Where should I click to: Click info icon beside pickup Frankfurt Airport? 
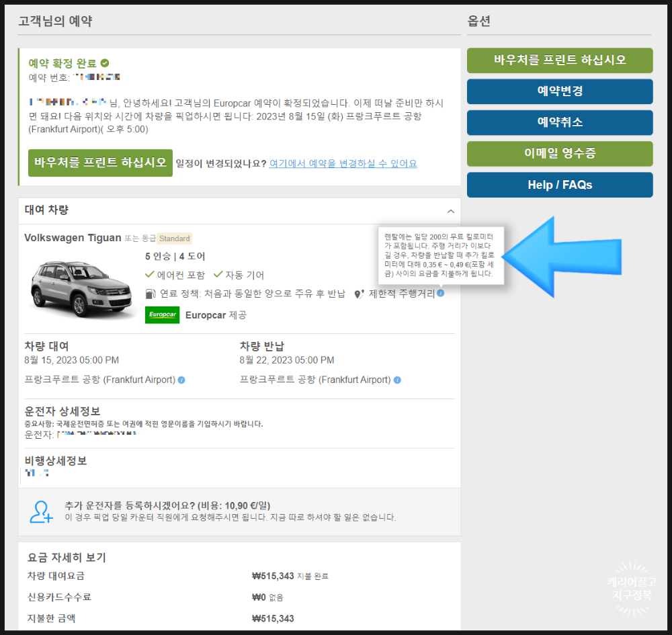click(x=181, y=380)
